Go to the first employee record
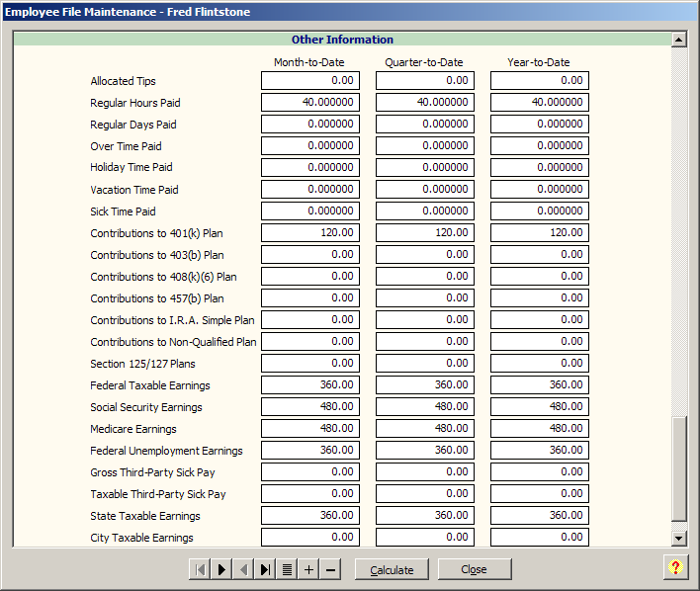Viewport: 700px width, 591px height. [200, 569]
